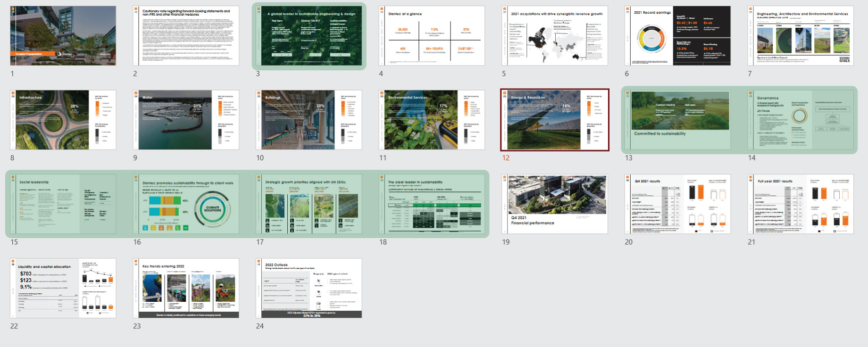868x347 pixels.
Task: Select the Investor Presentation title slide thumbnail
Action: click(63, 36)
